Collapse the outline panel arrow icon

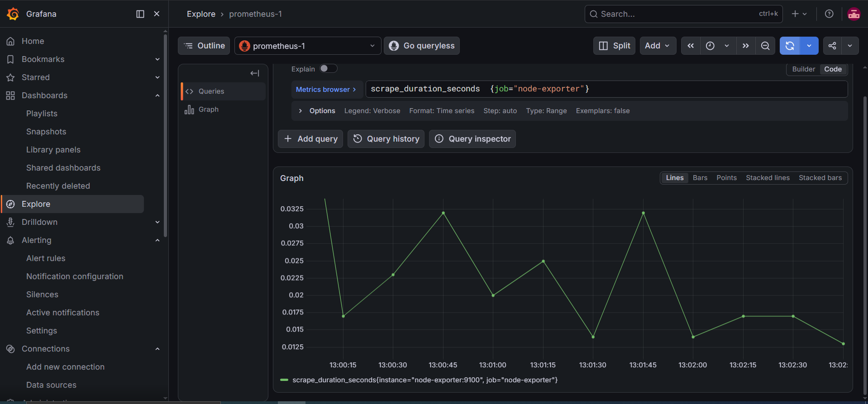(255, 73)
